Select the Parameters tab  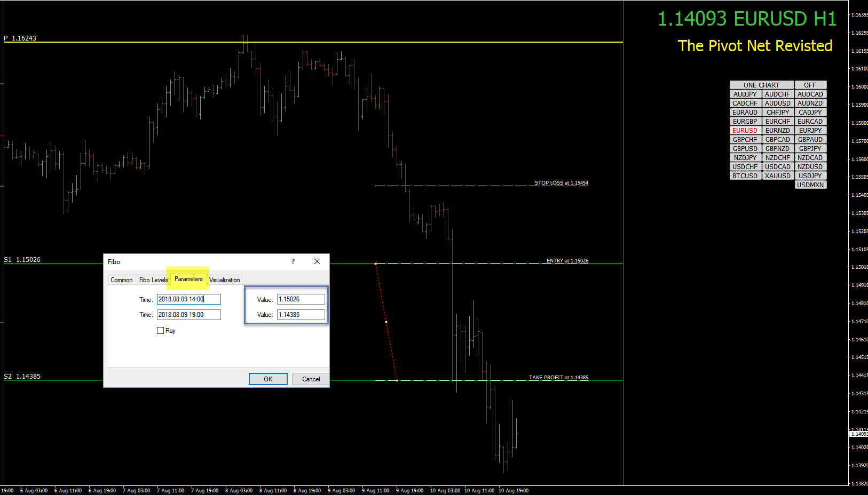[x=188, y=279]
